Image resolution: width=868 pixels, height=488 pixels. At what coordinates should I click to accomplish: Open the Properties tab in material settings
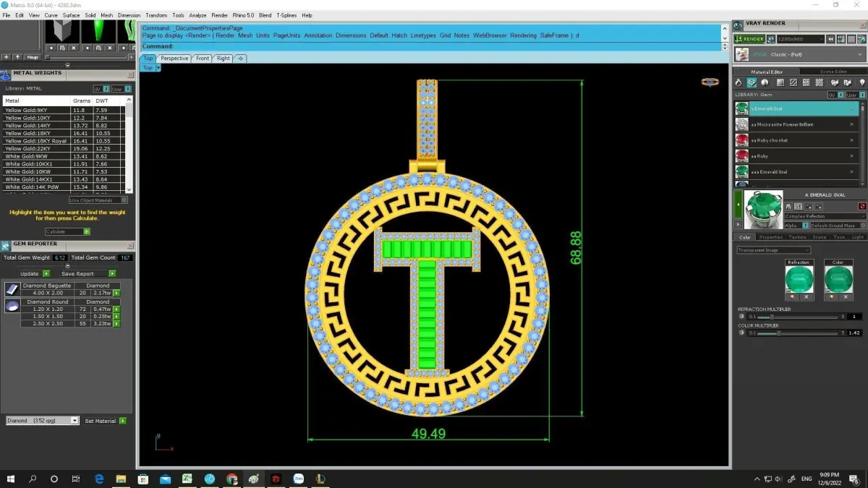click(771, 237)
